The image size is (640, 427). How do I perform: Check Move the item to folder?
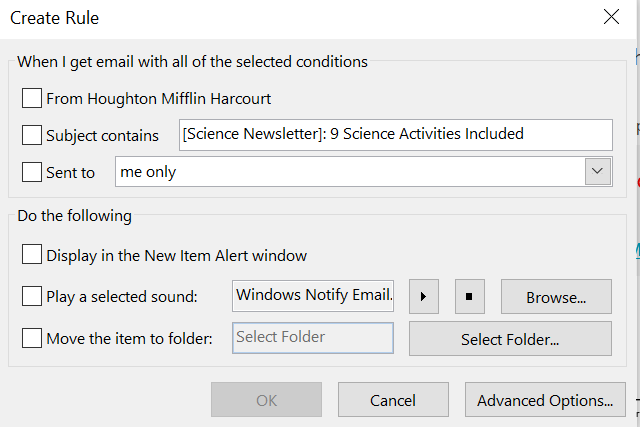pos(32,338)
